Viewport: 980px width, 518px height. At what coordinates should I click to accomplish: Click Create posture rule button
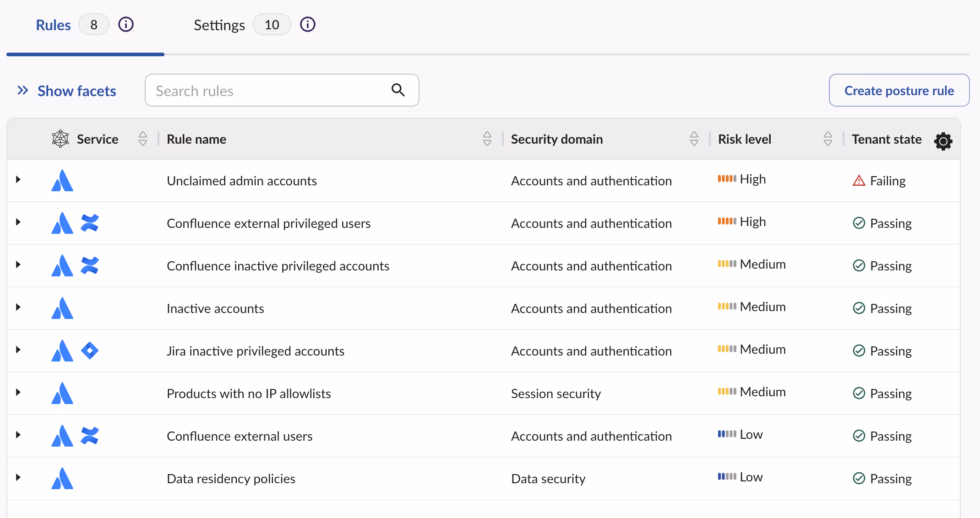click(x=899, y=90)
